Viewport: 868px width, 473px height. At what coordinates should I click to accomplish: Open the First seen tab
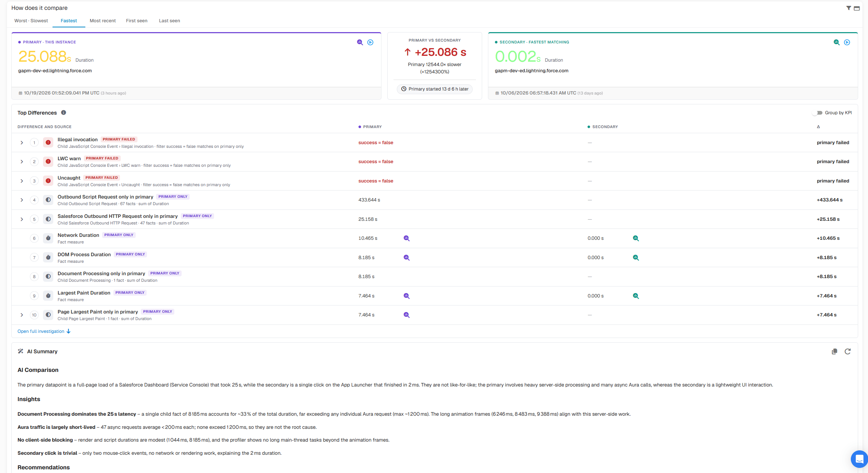point(137,21)
